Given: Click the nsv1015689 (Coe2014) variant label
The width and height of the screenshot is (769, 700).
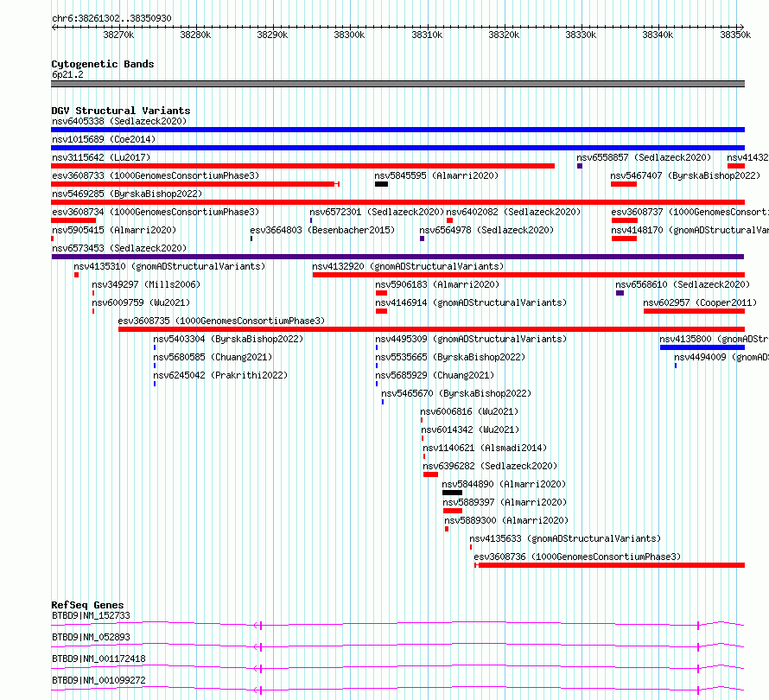Looking at the screenshot, I should (104, 139).
